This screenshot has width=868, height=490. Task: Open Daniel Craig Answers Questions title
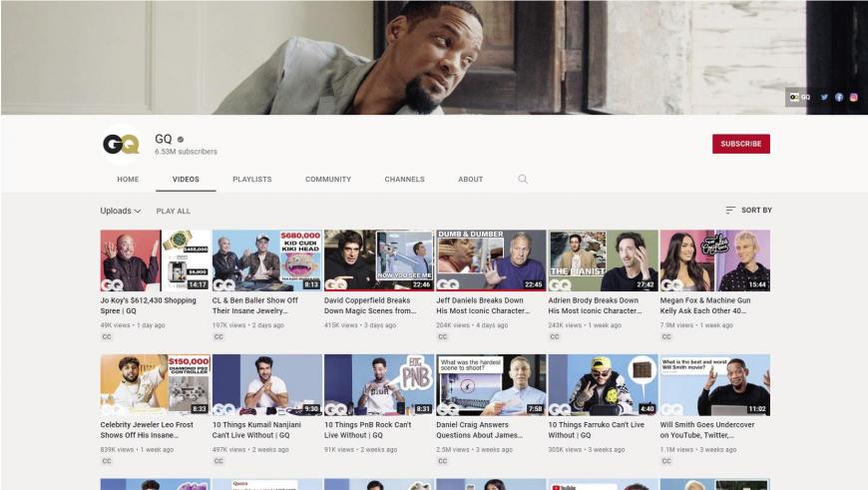(x=479, y=430)
